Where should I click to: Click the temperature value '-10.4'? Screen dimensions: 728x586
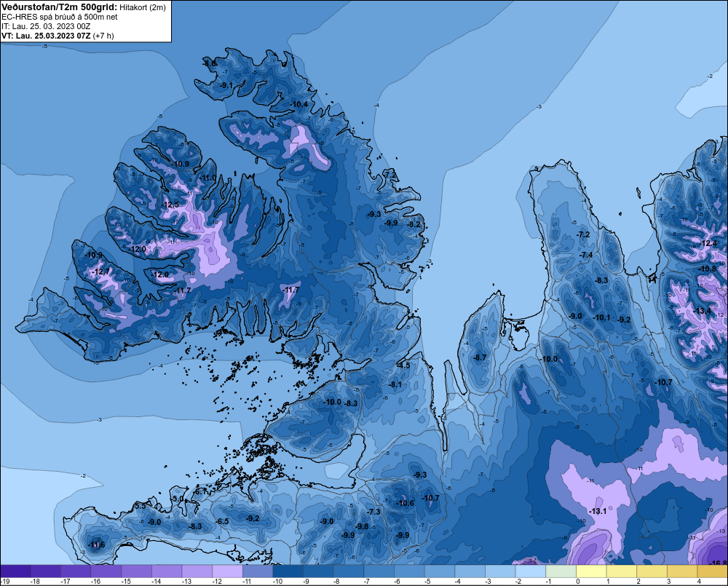coord(299,104)
